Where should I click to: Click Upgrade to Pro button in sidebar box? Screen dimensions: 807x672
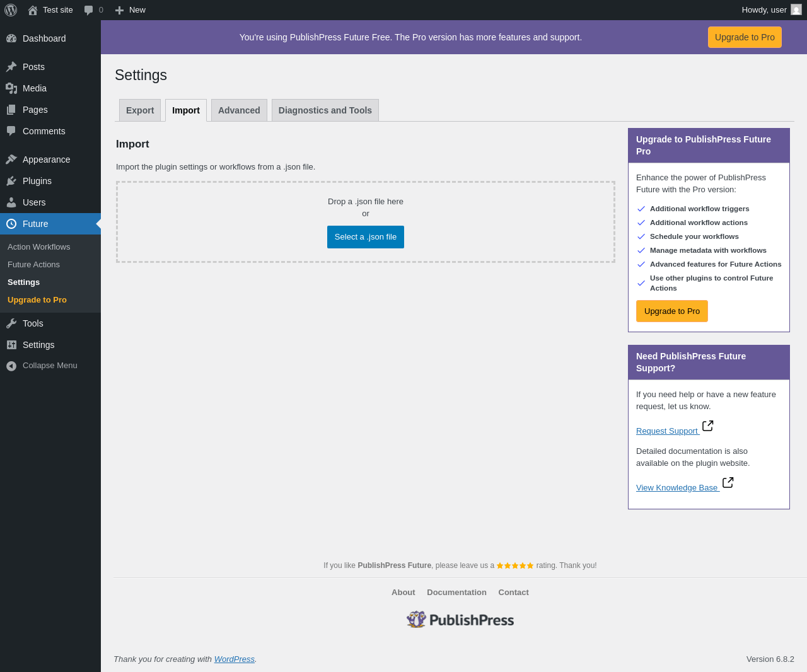click(x=672, y=311)
